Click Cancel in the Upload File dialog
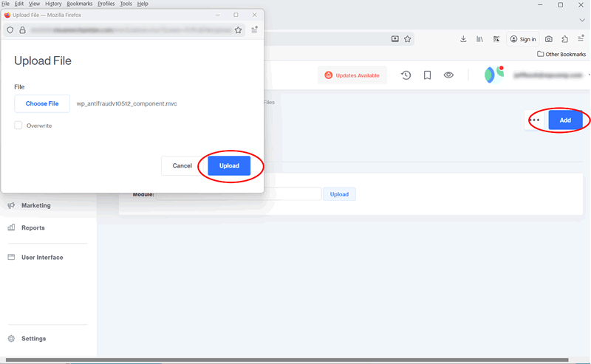 [x=182, y=166]
